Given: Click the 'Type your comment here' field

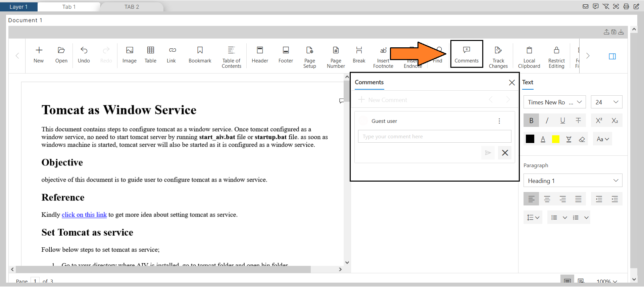Looking at the screenshot, I should tap(435, 136).
